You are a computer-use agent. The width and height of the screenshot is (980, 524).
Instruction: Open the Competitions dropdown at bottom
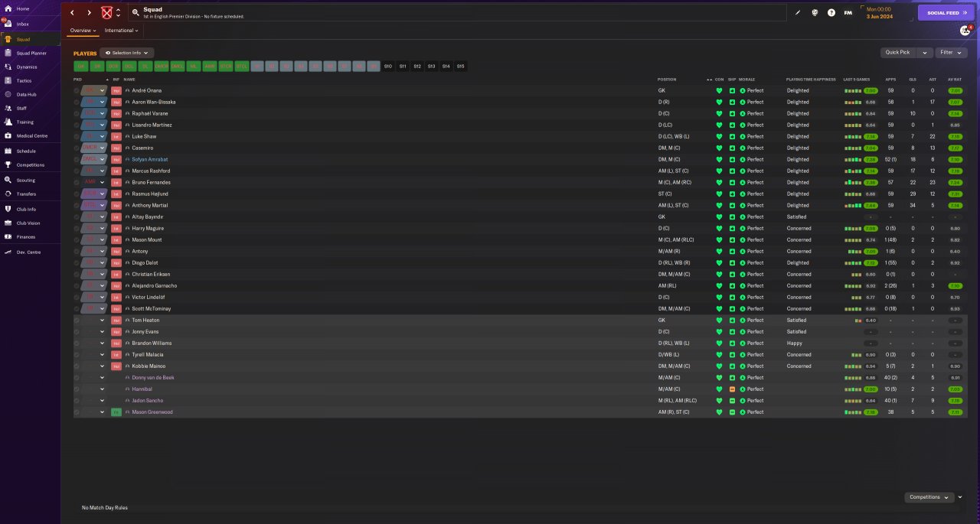(x=929, y=497)
